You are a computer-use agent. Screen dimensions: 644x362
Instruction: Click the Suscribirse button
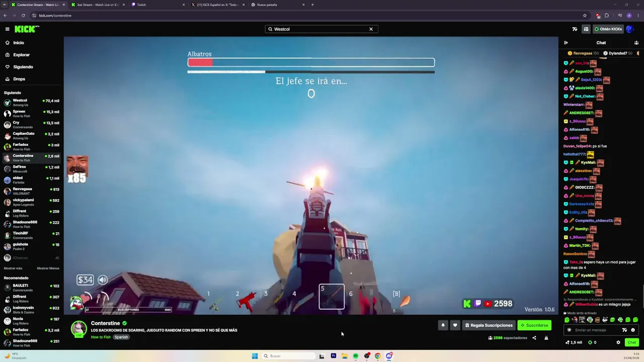tap(534, 325)
